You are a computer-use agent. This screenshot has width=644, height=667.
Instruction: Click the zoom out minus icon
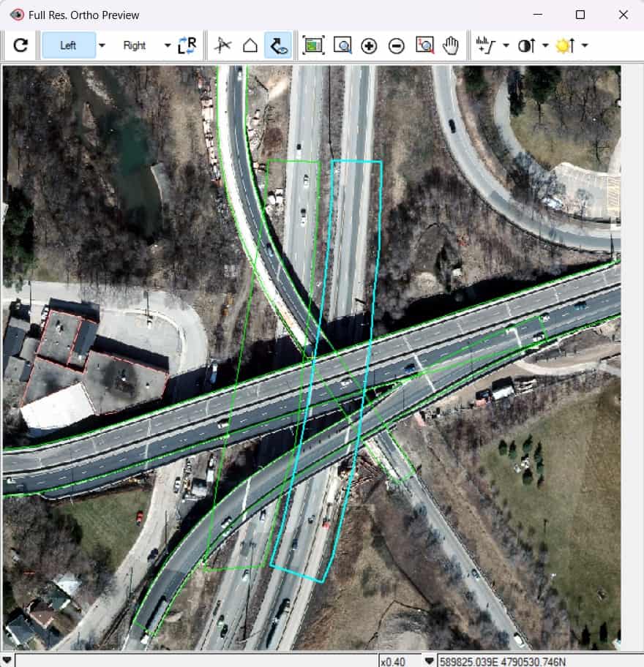coord(396,45)
